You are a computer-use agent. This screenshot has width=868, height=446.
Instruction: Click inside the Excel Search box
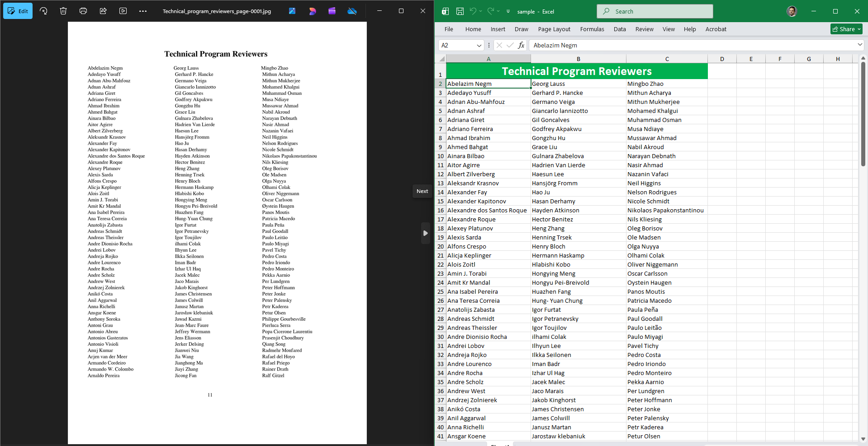point(655,11)
